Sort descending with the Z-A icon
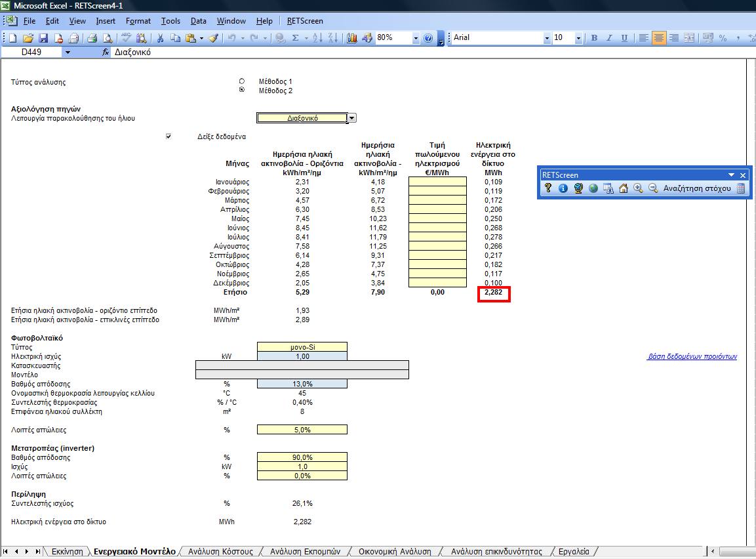 pyautogui.click(x=332, y=38)
